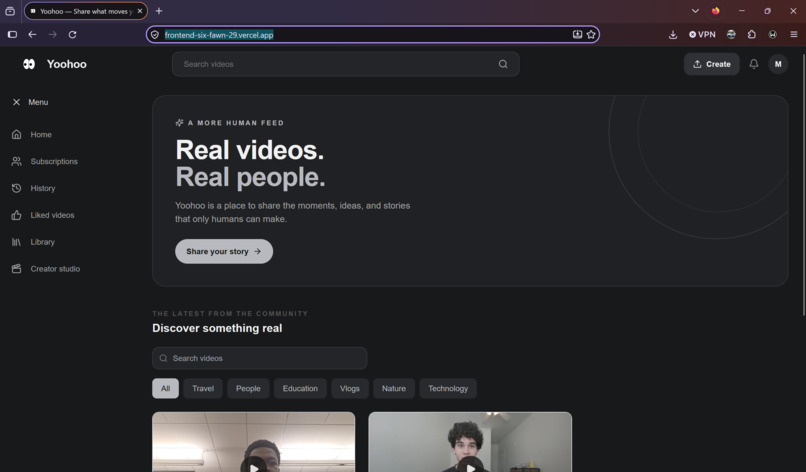Toggle the browser sidebar panel icon

(12, 34)
